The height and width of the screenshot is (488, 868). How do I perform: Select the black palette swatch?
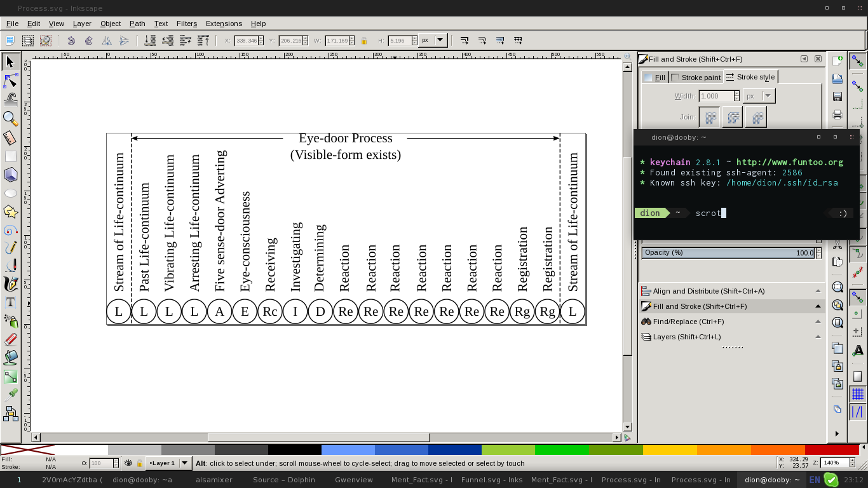pos(295,450)
